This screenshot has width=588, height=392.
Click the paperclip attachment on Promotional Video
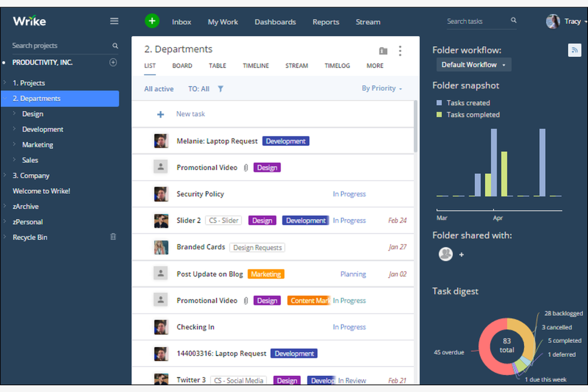[x=246, y=167]
